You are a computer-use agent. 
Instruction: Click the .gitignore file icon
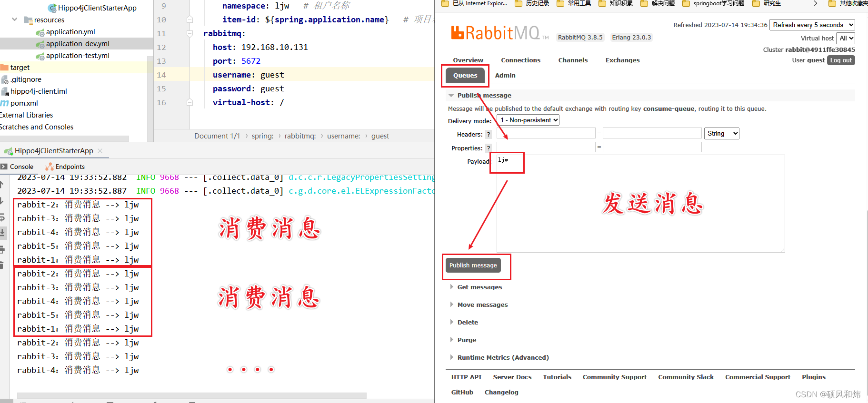(x=5, y=79)
